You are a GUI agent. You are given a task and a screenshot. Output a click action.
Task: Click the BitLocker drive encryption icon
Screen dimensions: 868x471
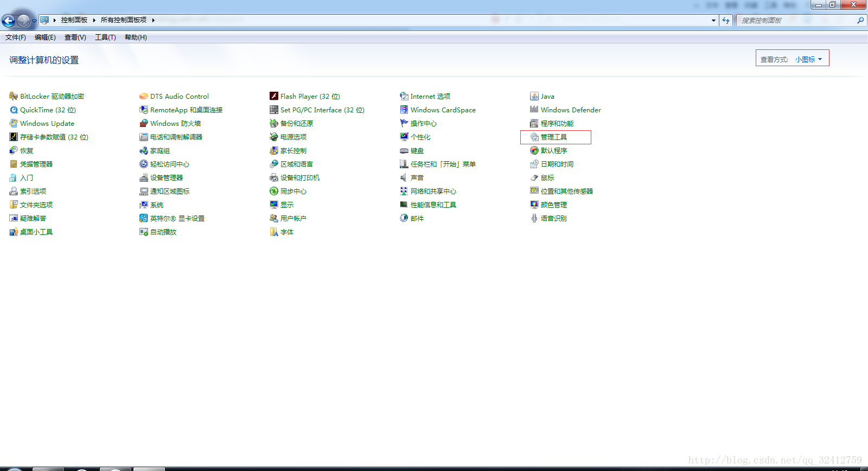[x=14, y=96]
